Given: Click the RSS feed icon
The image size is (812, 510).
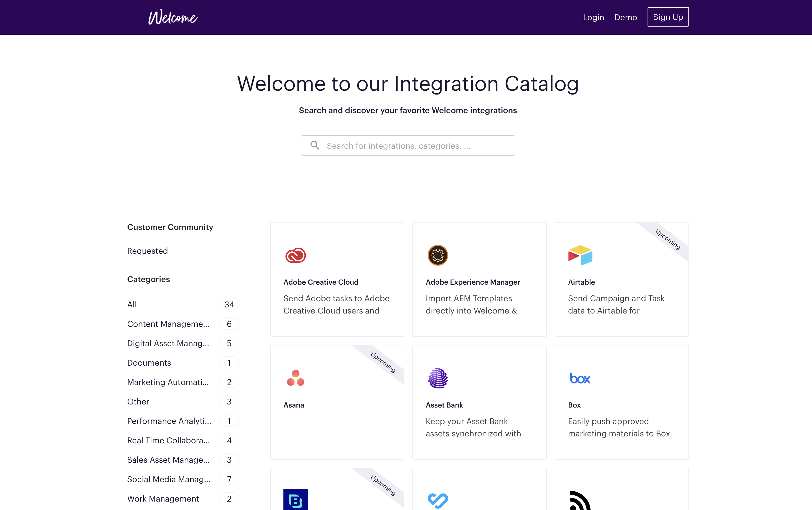Looking at the screenshot, I should click(x=580, y=501).
